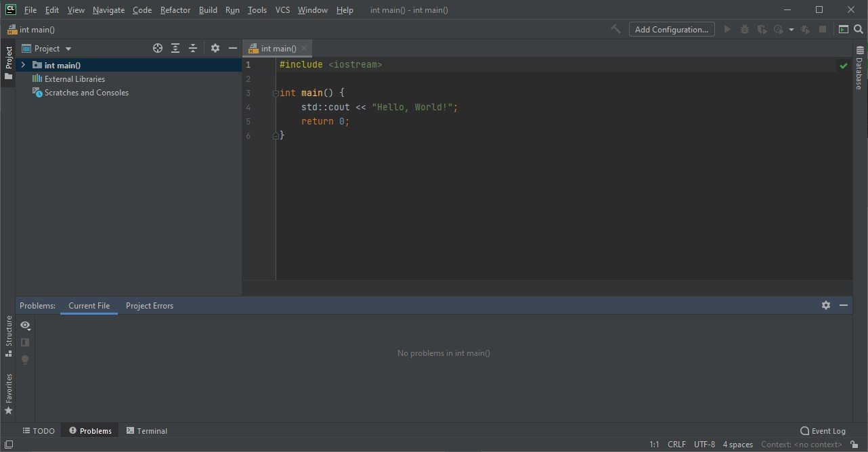Click the return keyword on line 5
The image size is (868, 452).
point(318,122)
